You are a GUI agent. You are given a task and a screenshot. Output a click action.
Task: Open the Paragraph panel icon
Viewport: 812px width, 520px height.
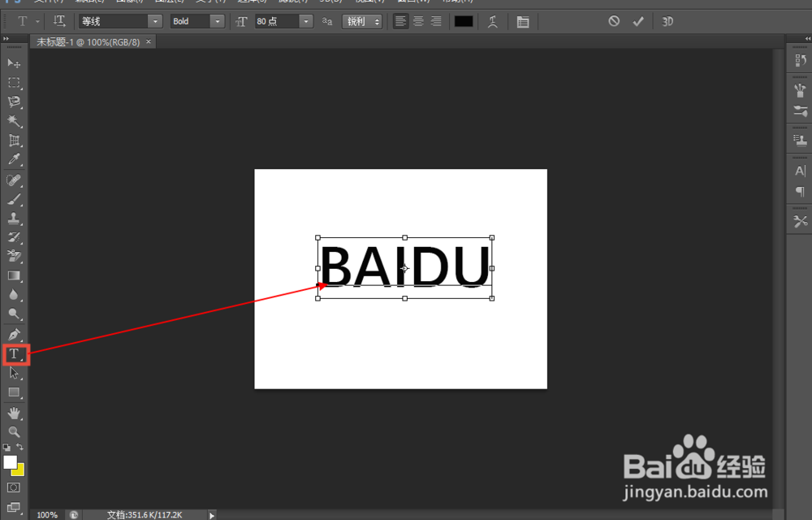pos(800,192)
